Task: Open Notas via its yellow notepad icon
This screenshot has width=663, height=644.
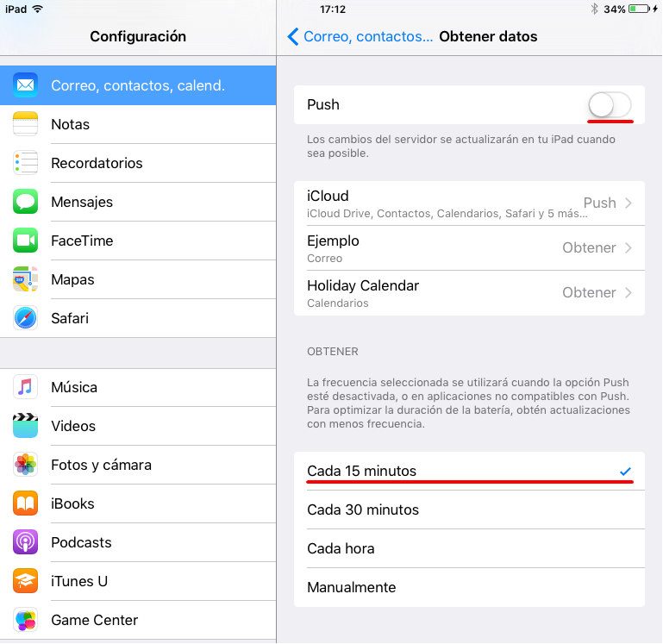Action: 25,124
